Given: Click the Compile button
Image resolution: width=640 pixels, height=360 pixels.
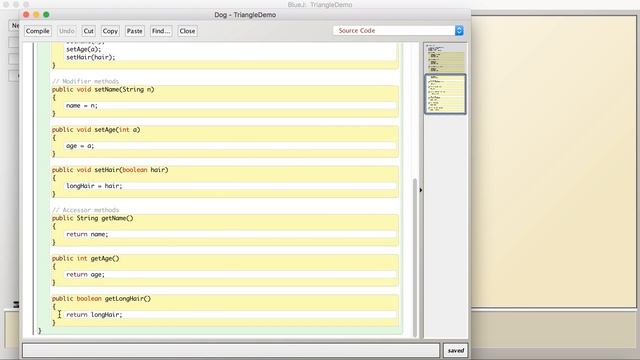Looking at the screenshot, I should [38, 31].
